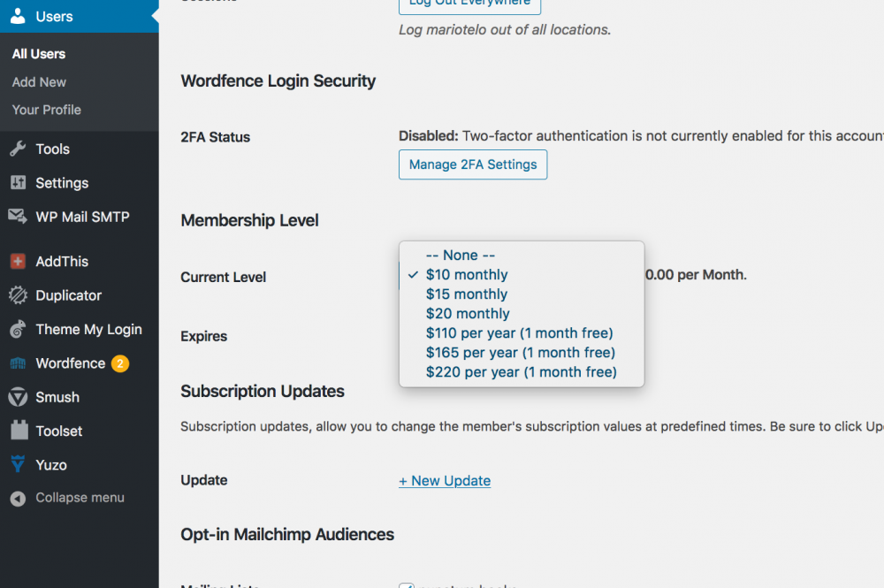Image resolution: width=884 pixels, height=588 pixels.
Task: Select "-- None --" membership level option
Action: (460, 256)
